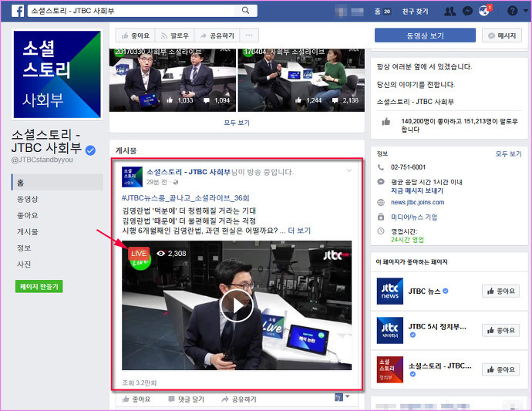
Task: Select 게시물 in the left sidebar
Action: (x=28, y=231)
